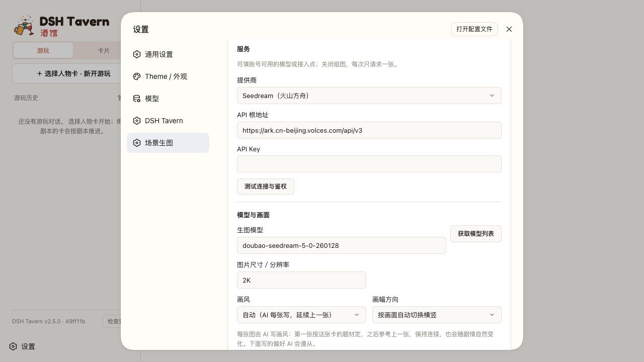Screen dimensions: 644x362
Task: Click the DSH Tavern logo icon
Action: pos(24,26)
